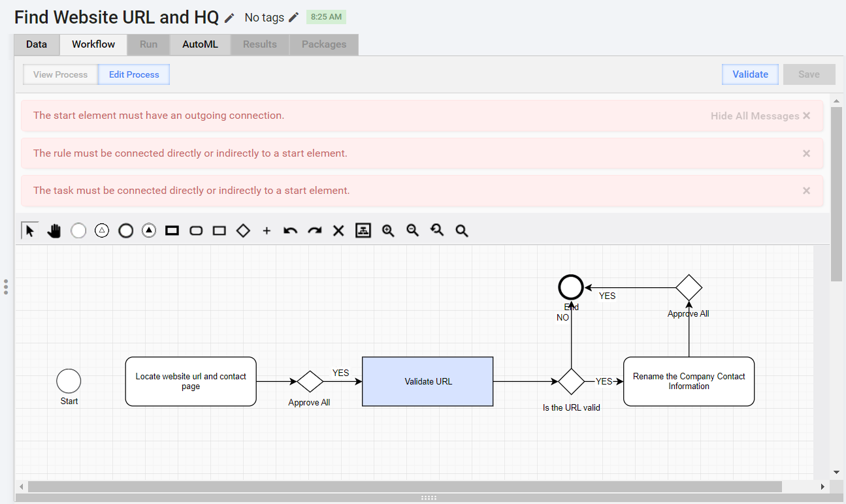Go to the AutoML tab
Image resolution: width=846 pixels, height=504 pixels.
click(200, 44)
